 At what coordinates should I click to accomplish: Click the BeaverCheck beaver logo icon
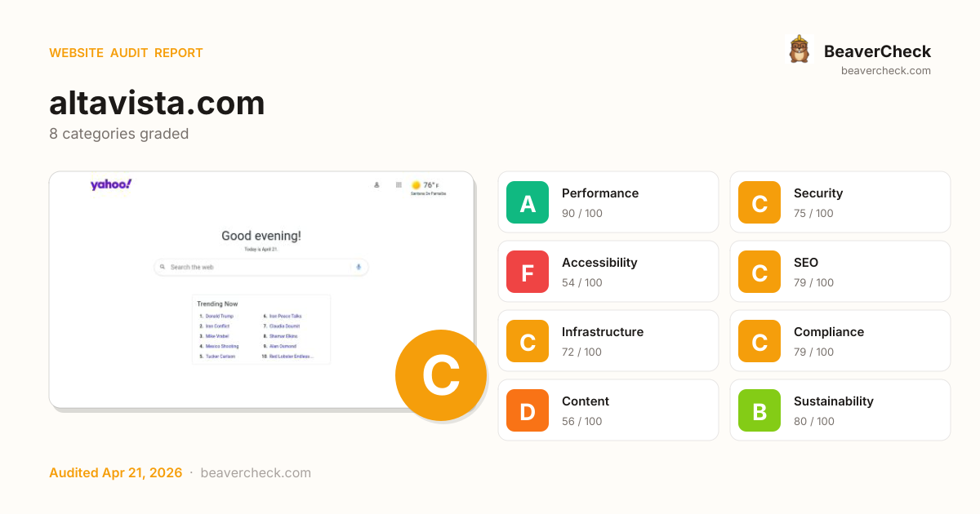tap(799, 50)
